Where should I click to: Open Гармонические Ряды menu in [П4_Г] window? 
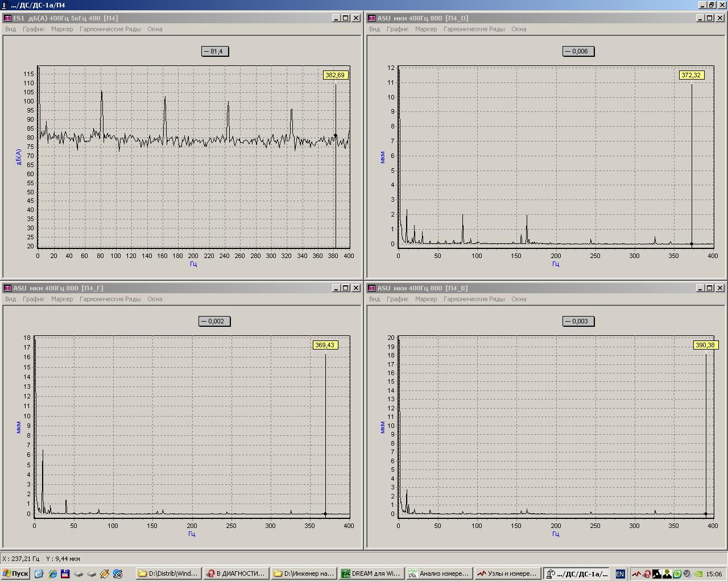tap(110, 299)
